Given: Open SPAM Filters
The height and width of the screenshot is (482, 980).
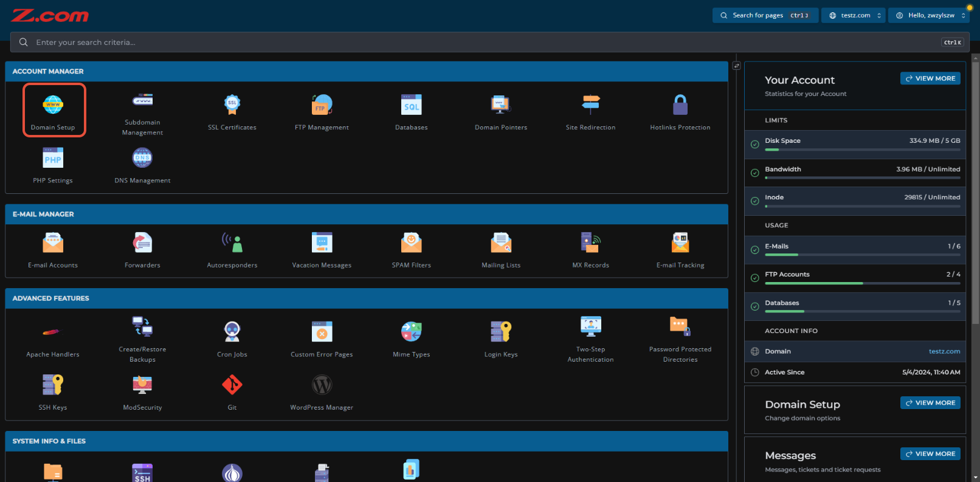Looking at the screenshot, I should point(412,250).
